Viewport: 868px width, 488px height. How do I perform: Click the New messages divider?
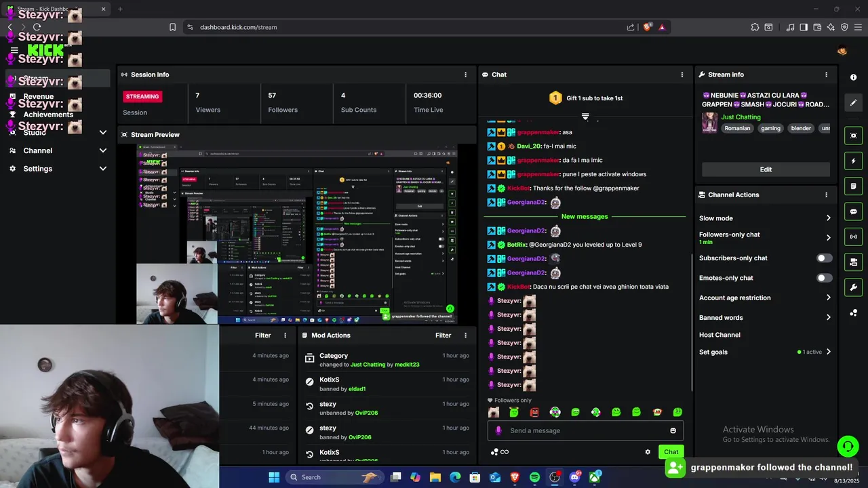pos(585,216)
